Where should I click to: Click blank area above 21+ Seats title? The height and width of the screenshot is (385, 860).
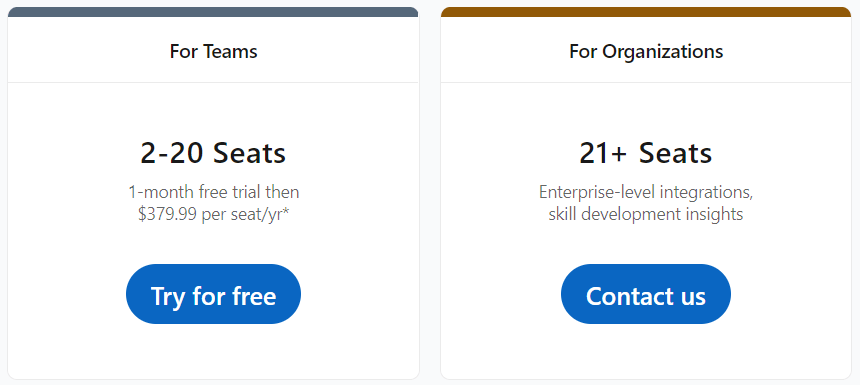pyautogui.click(x=646, y=111)
